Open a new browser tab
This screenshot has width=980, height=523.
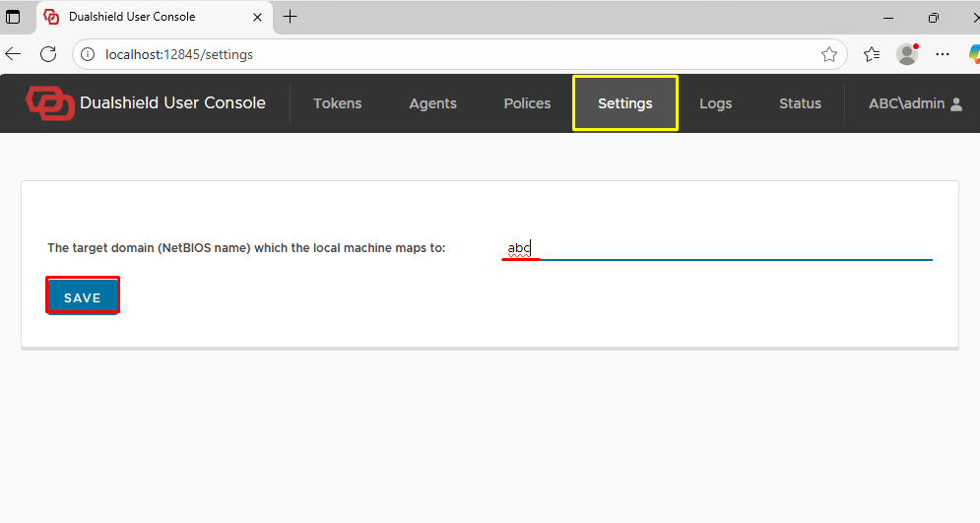coord(291,17)
